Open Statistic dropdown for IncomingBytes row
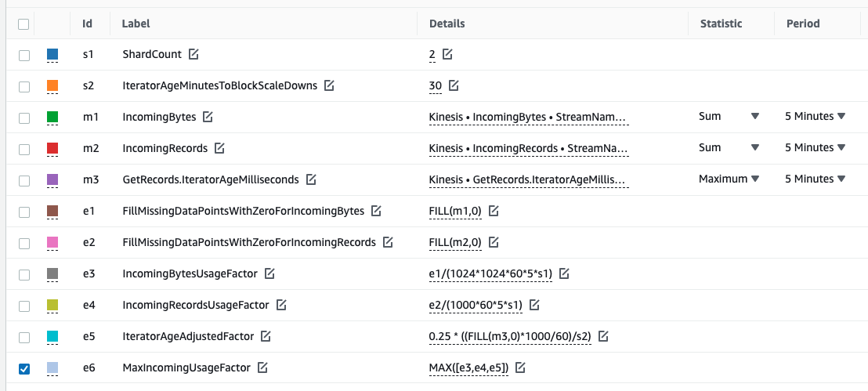This screenshot has height=391, width=868. coord(729,116)
